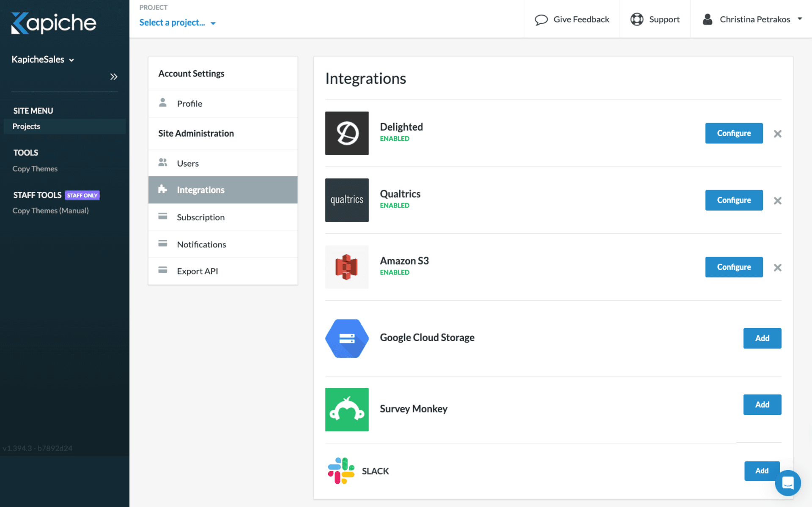Toggle sidebar with the double chevron

point(113,77)
